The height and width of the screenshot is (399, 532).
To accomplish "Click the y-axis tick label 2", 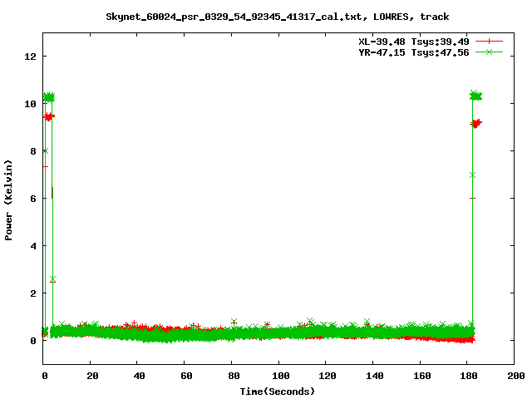I will pos(33,293).
